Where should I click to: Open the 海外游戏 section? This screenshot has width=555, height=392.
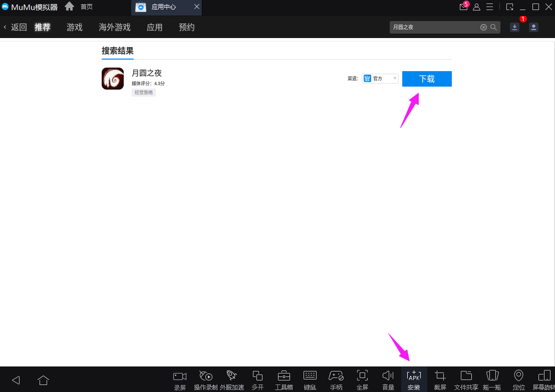pyautogui.click(x=115, y=27)
